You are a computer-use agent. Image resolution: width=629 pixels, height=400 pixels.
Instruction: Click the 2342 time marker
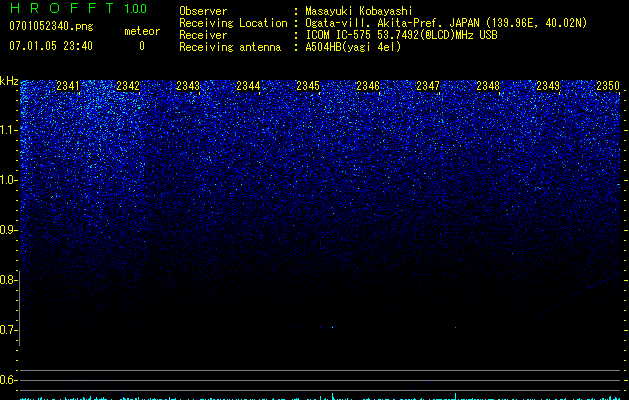[x=128, y=85]
